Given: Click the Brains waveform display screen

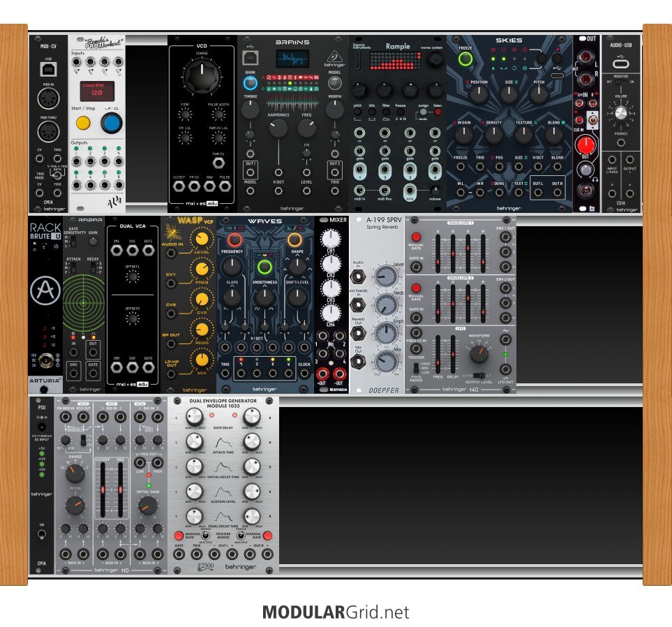Looking at the screenshot, I should point(292,59).
